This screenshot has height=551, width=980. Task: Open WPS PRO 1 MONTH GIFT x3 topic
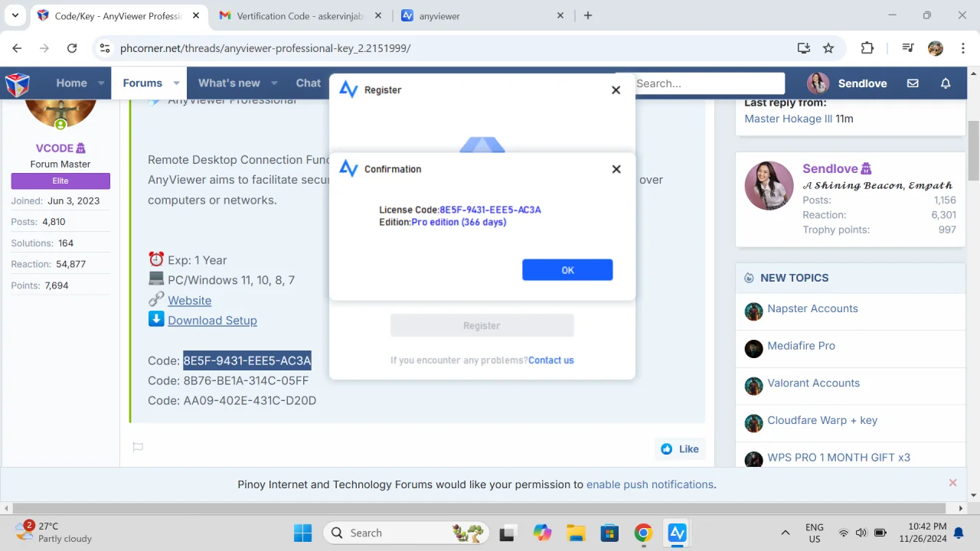tap(838, 457)
